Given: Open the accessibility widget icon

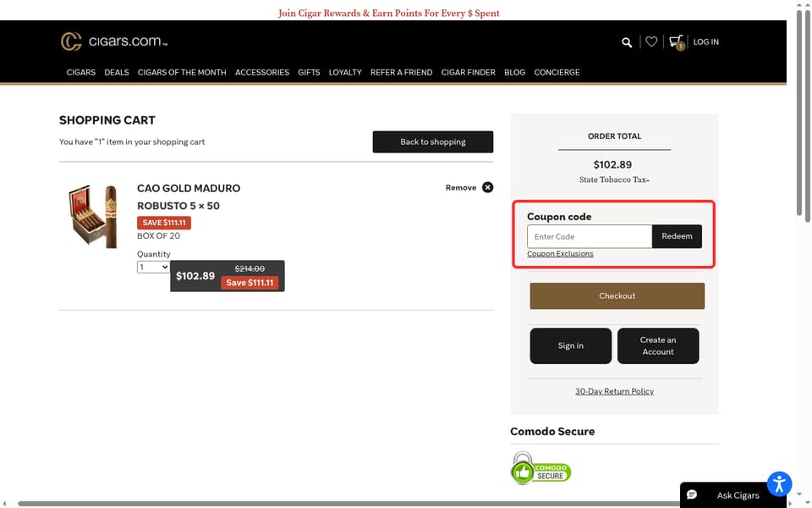Looking at the screenshot, I should click(x=779, y=484).
